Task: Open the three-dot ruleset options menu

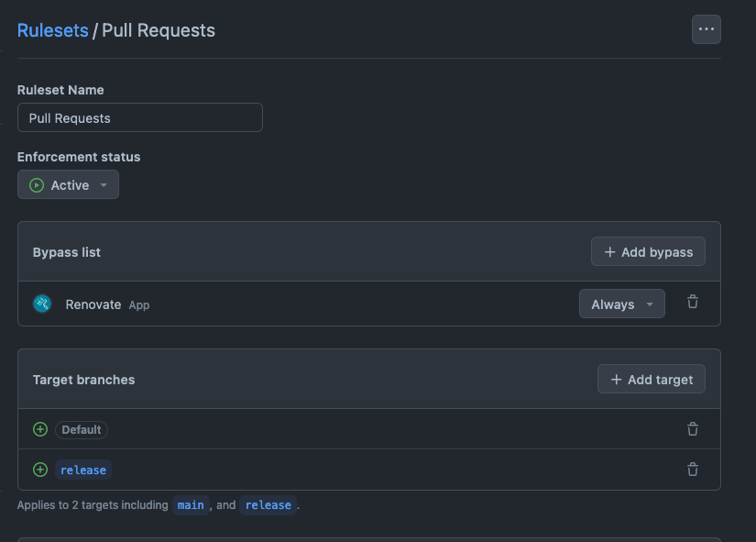Action: (706, 29)
